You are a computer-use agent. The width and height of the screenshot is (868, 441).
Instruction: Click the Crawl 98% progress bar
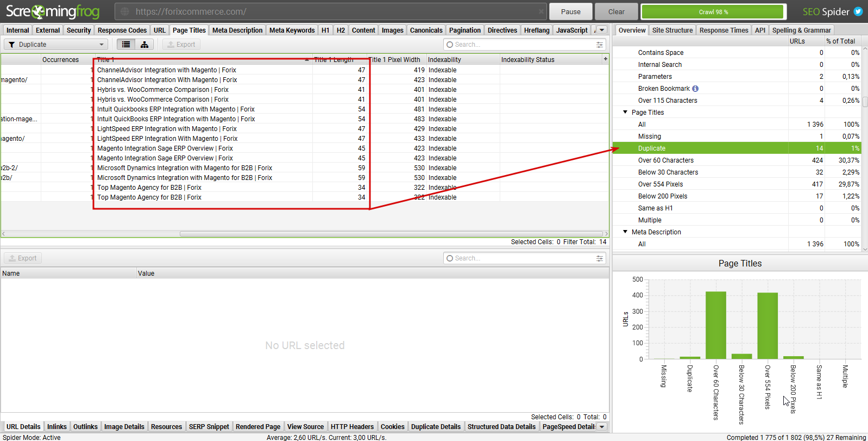713,11
